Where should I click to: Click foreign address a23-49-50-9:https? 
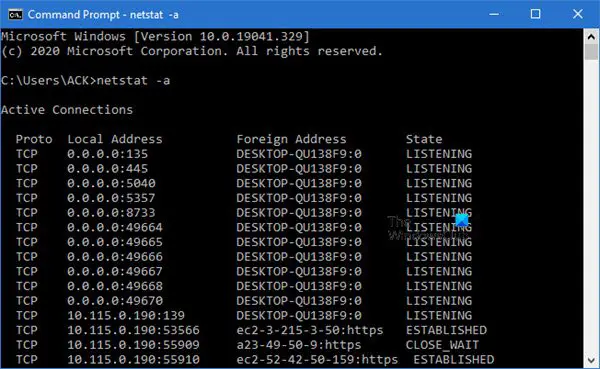point(298,345)
